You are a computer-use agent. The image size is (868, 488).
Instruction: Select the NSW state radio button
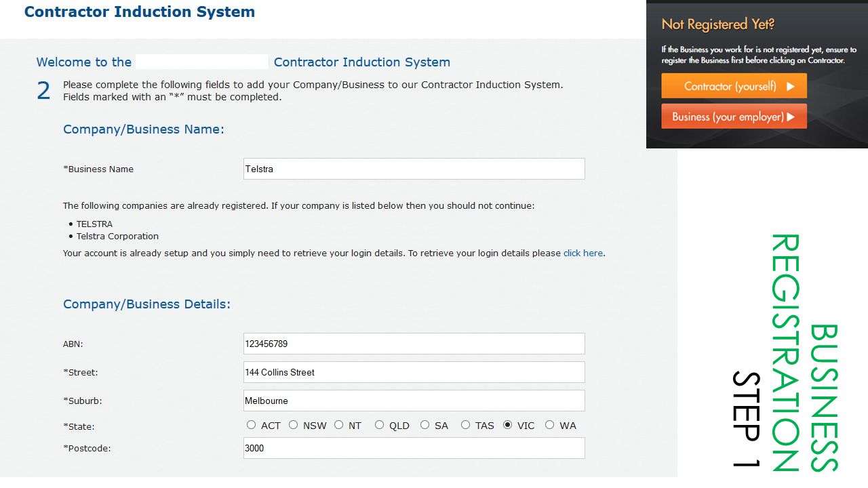tap(293, 425)
